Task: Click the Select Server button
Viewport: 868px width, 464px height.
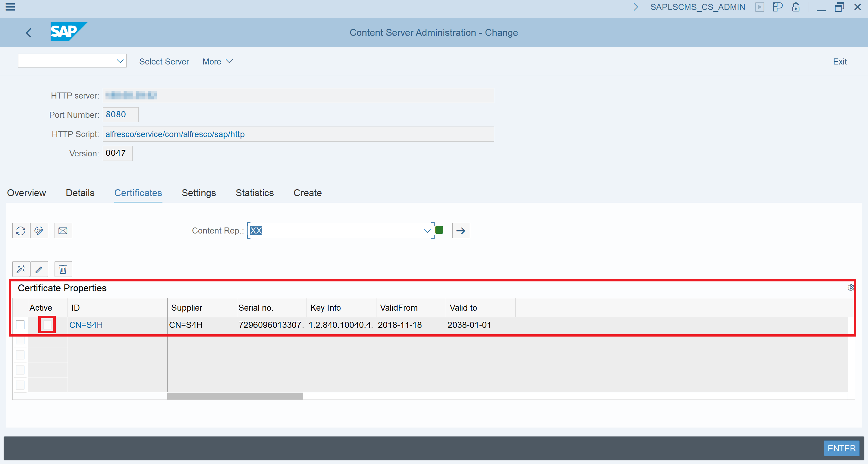Action: pos(164,61)
